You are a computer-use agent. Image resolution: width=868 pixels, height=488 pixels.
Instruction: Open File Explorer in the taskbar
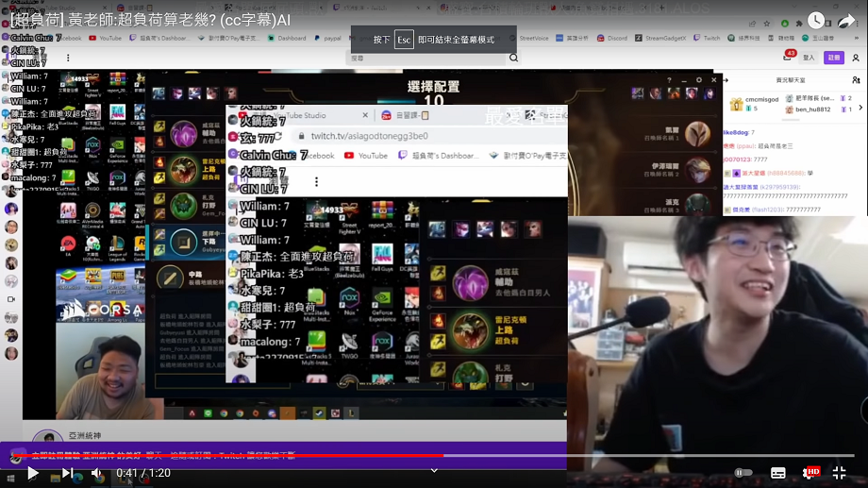tap(55, 478)
